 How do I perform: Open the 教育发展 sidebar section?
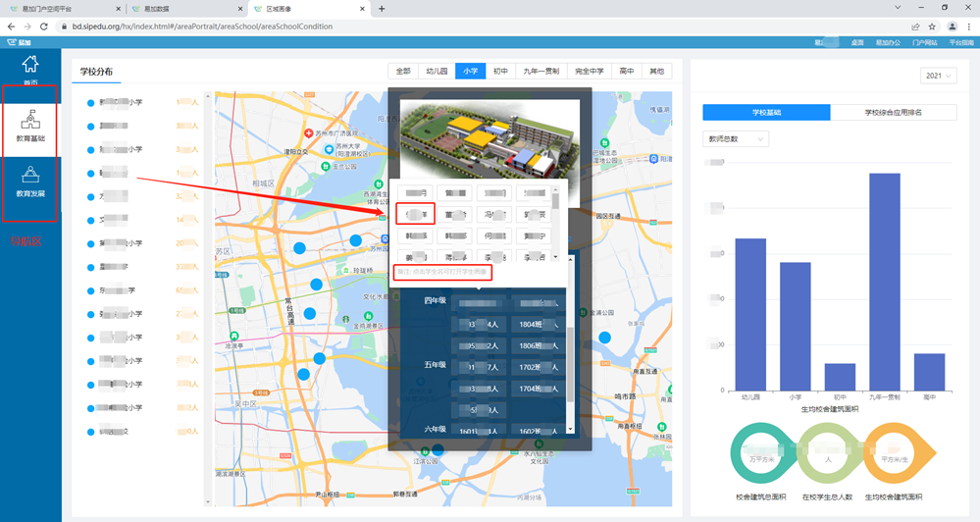click(30, 182)
